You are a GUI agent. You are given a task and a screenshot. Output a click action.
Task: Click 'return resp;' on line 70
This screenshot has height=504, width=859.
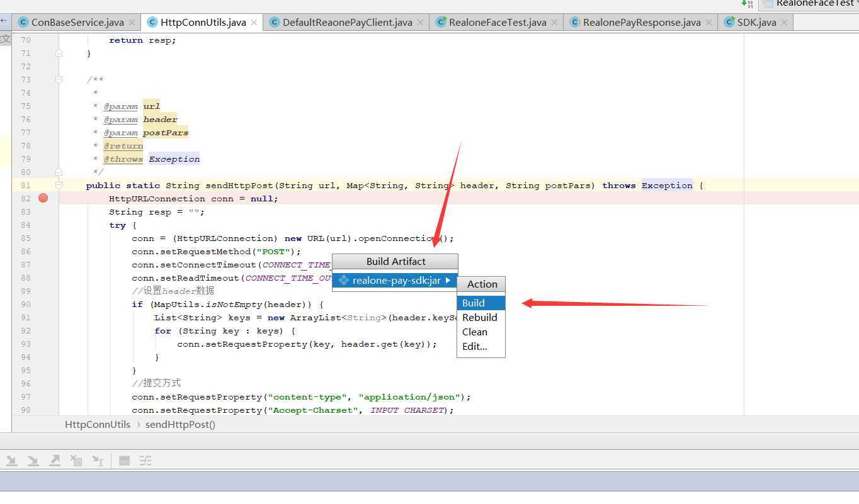pos(142,40)
